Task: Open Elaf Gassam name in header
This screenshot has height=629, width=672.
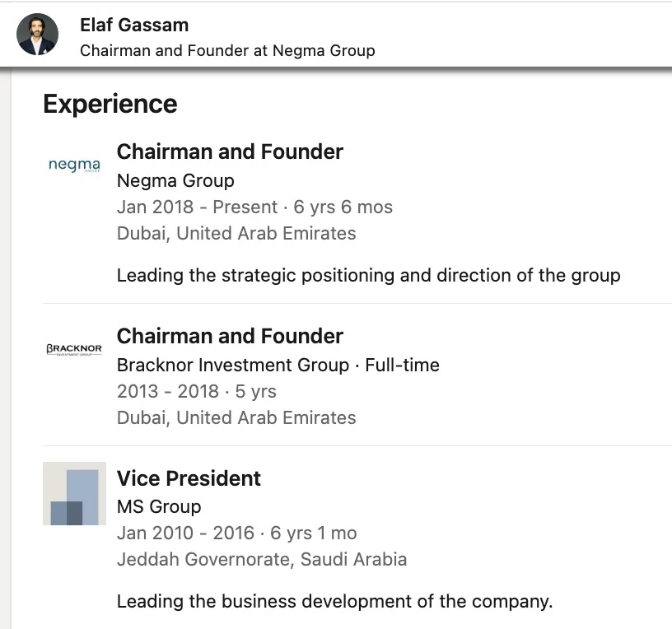Action: 134,25
